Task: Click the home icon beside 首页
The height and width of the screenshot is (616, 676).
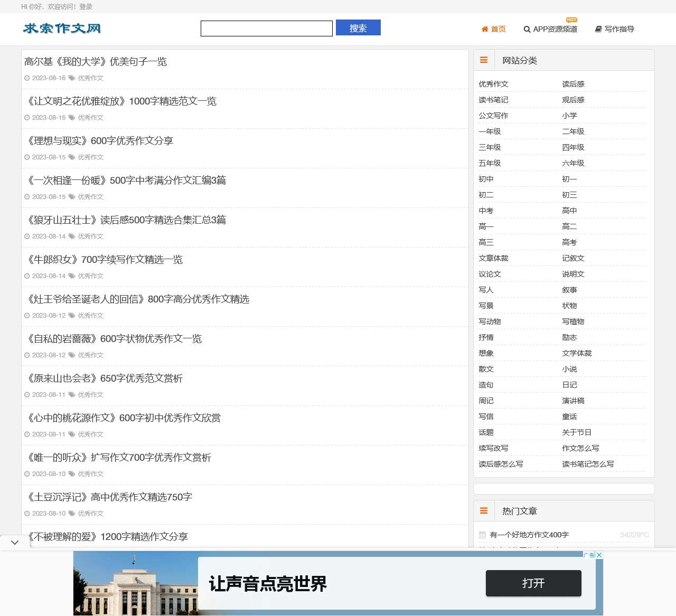Action: tap(485, 29)
